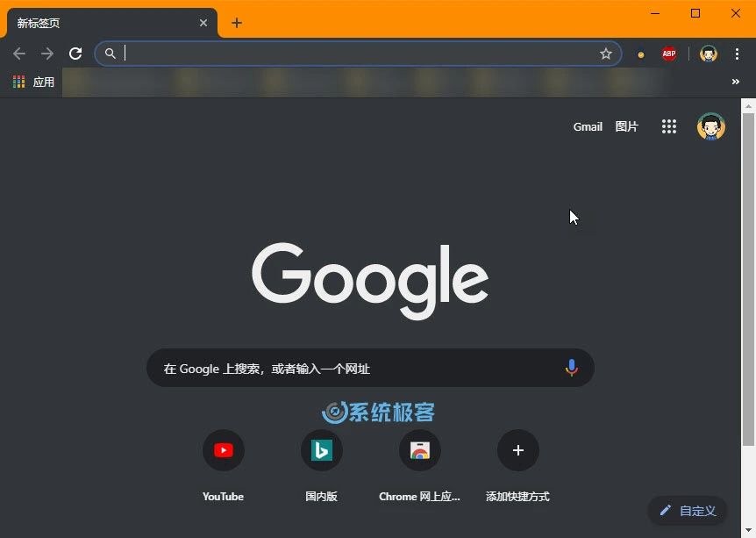The width and height of the screenshot is (756, 538).
Task: Open the Gmail link
Action: [x=588, y=127]
